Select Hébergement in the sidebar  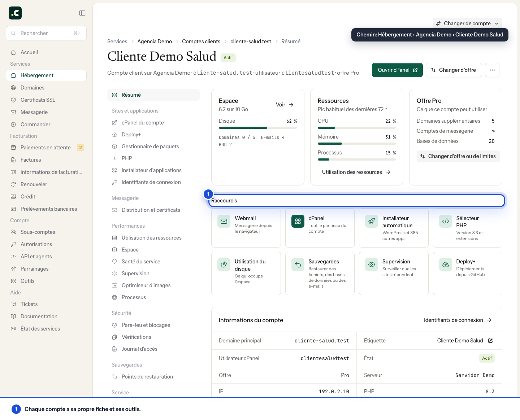(x=46, y=75)
